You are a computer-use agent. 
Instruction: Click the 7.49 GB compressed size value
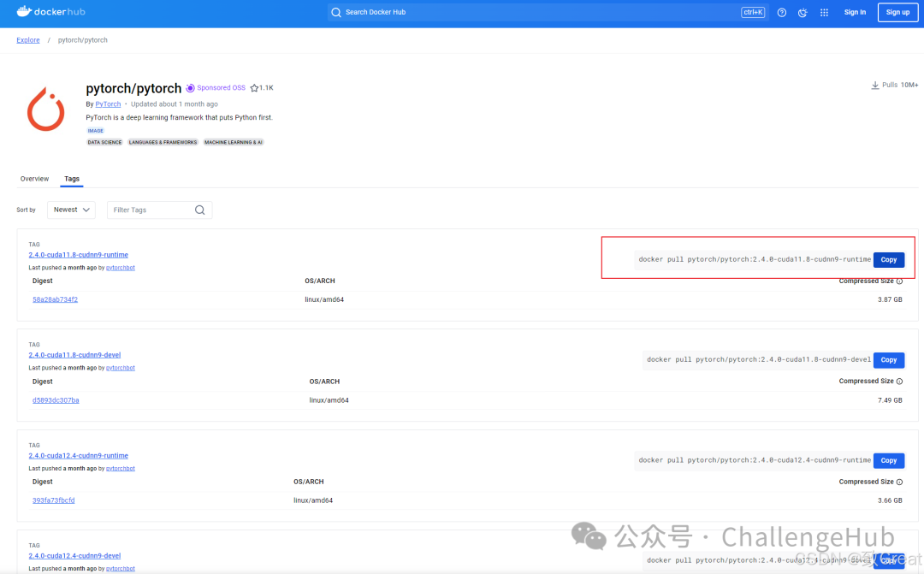tap(890, 400)
